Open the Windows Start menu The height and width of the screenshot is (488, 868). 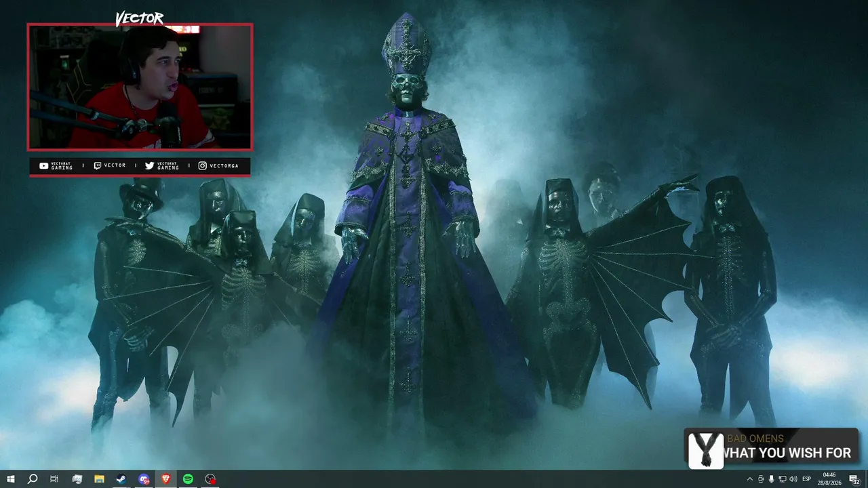pyautogui.click(x=11, y=479)
